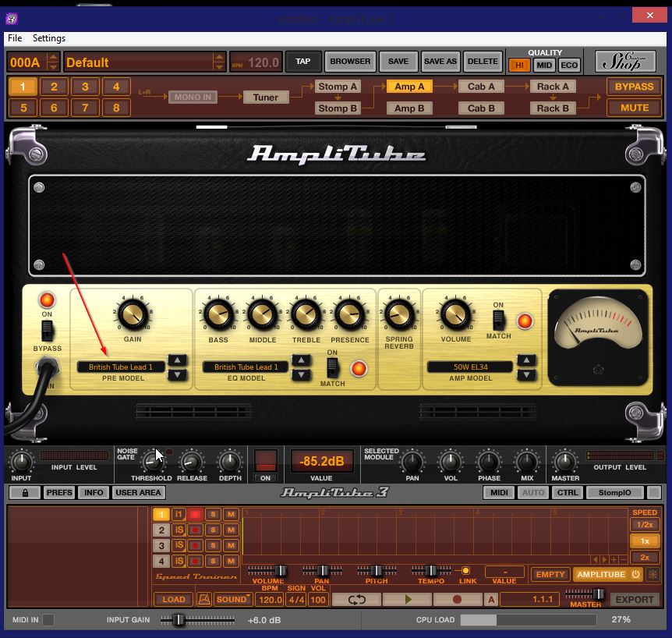Click the AmpliTube app icon in title bar
Image resolution: width=672 pixels, height=638 pixels.
12,19
